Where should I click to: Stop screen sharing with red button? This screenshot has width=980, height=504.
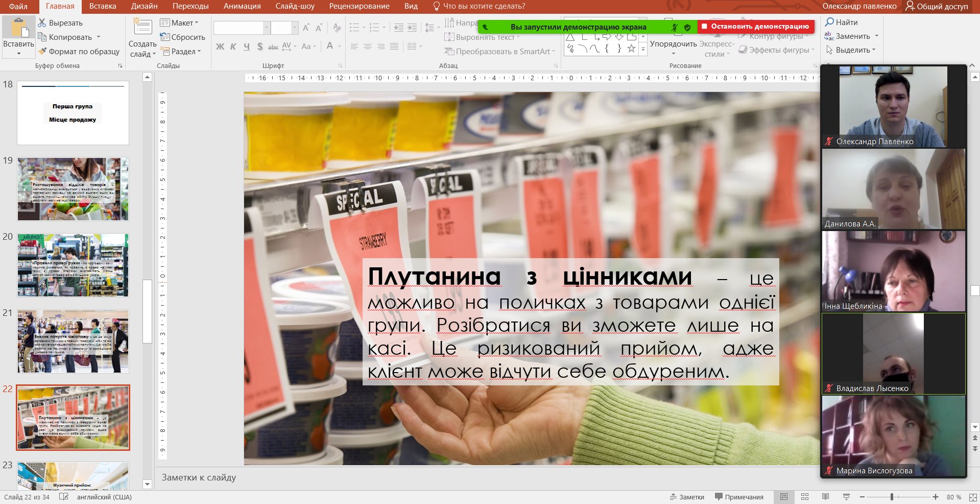pyautogui.click(x=755, y=26)
